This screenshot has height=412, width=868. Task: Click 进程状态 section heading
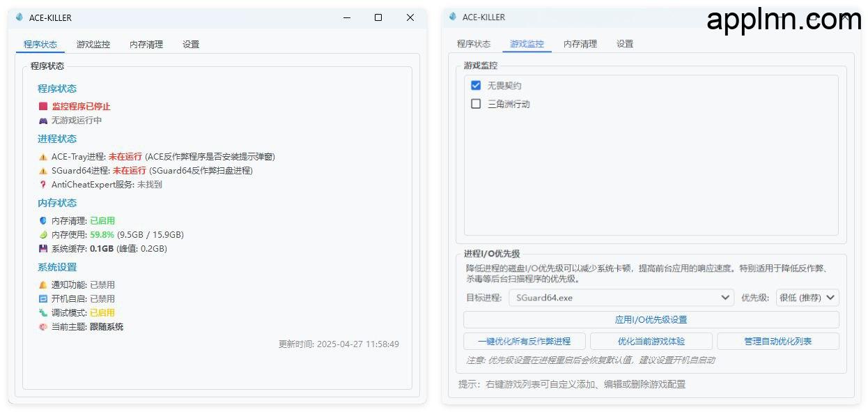coord(57,139)
